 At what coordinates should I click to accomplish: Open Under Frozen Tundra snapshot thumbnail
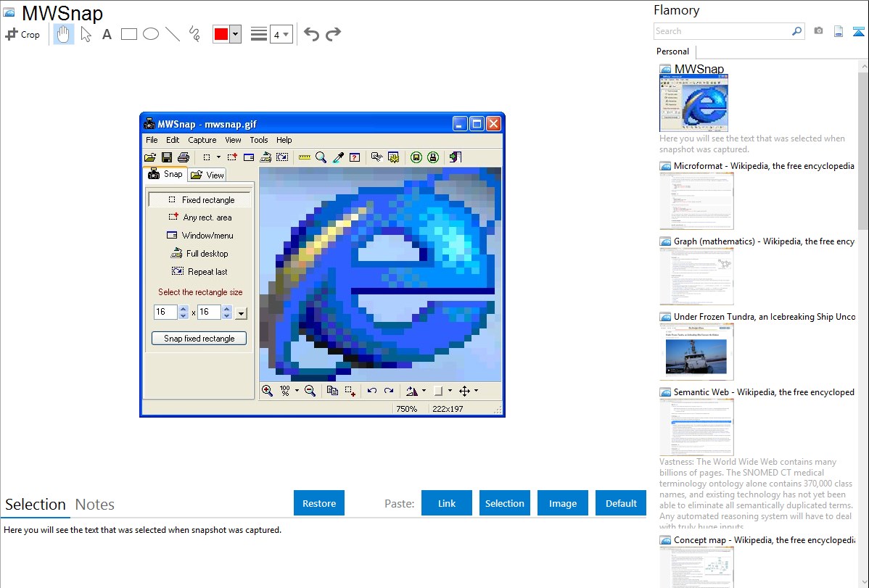(x=696, y=352)
